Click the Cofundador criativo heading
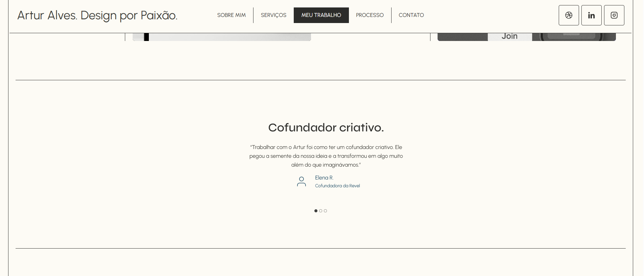644x276 pixels. click(326, 128)
